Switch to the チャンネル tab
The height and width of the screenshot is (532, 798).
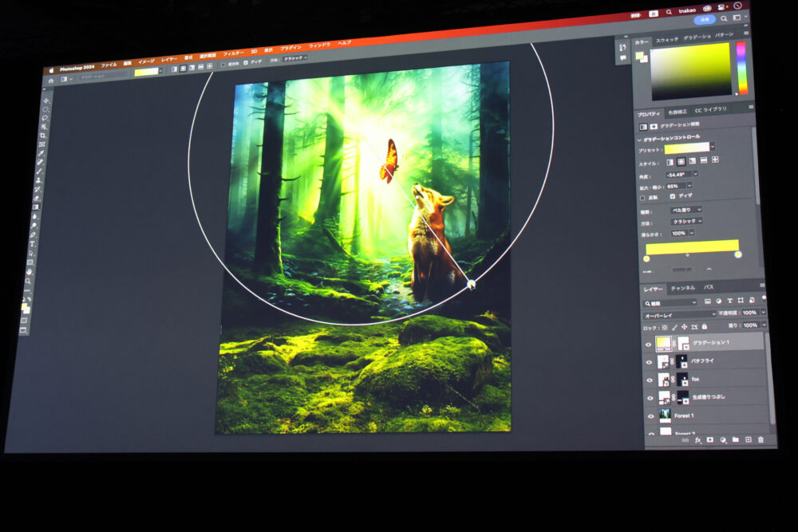682,287
